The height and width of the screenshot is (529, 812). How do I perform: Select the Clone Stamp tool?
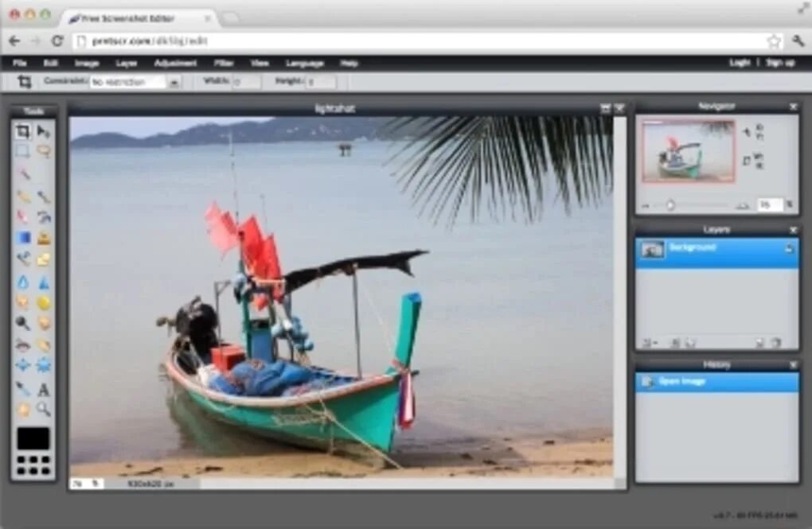(44, 216)
